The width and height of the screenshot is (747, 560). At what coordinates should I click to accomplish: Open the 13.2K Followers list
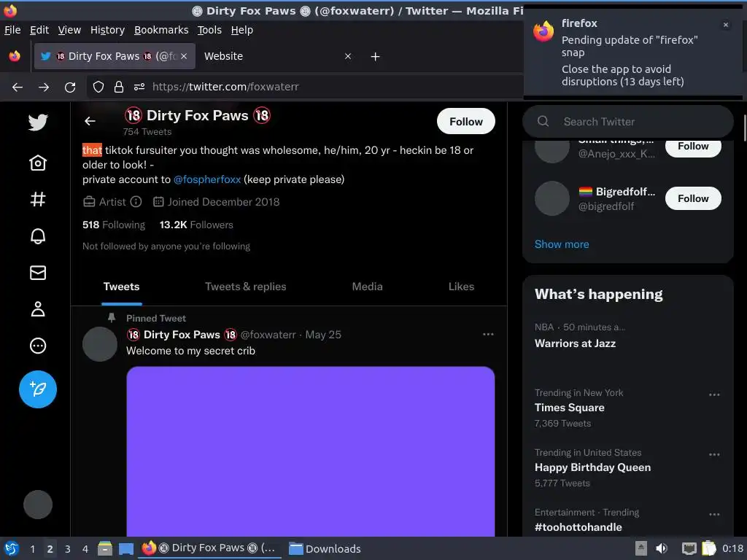coord(196,225)
